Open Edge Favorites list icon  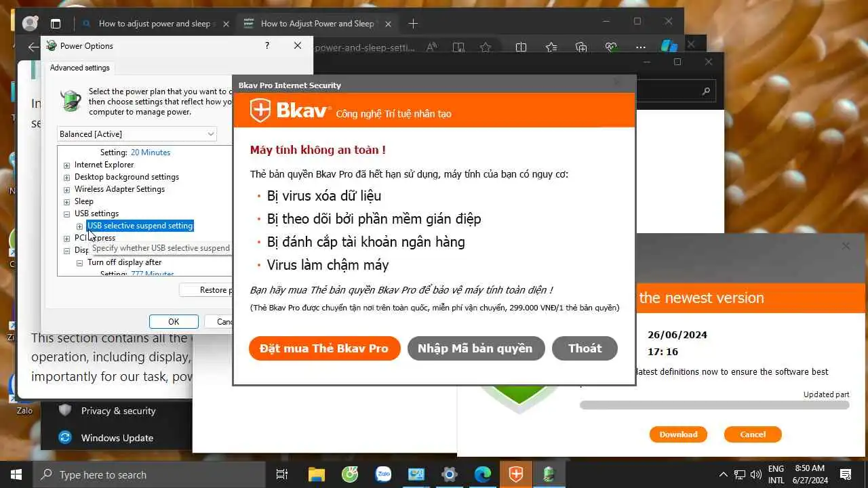(551, 47)
